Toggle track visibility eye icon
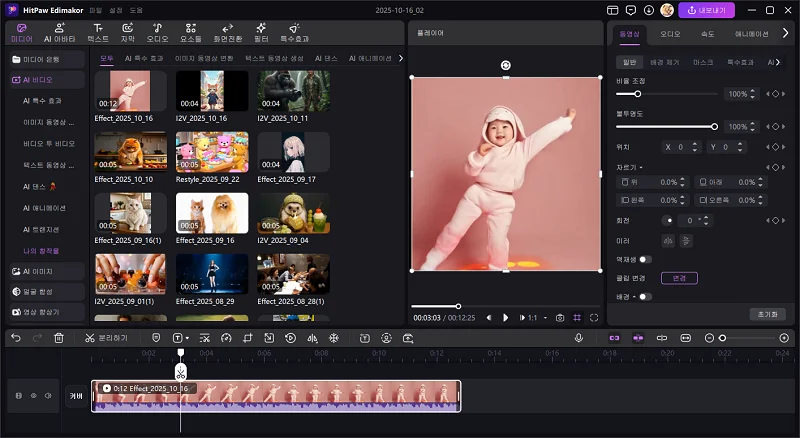Image resolution: width=800 pixels, height=438 pixels. click(x=33, y=396)
